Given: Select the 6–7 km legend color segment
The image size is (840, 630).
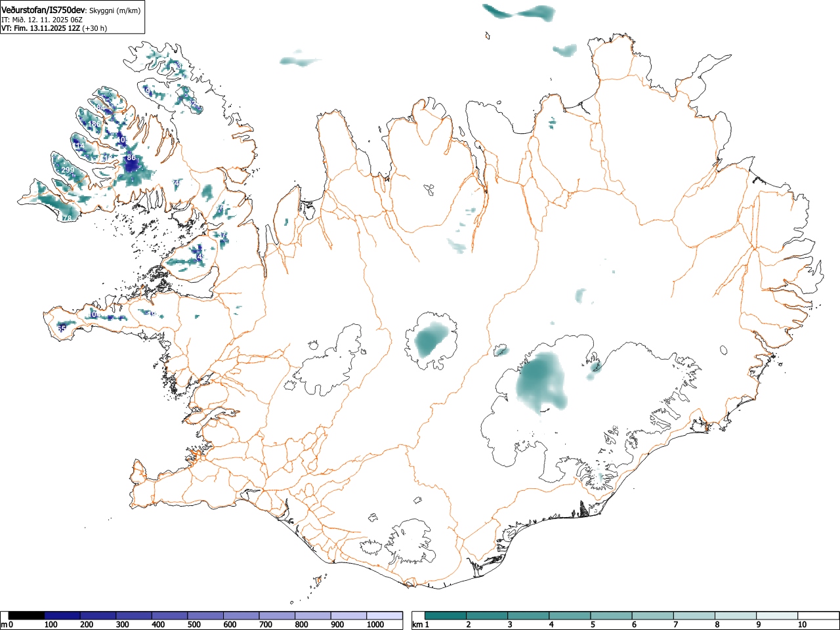Looking at the screenshot, I should click(x=652, y=616).
